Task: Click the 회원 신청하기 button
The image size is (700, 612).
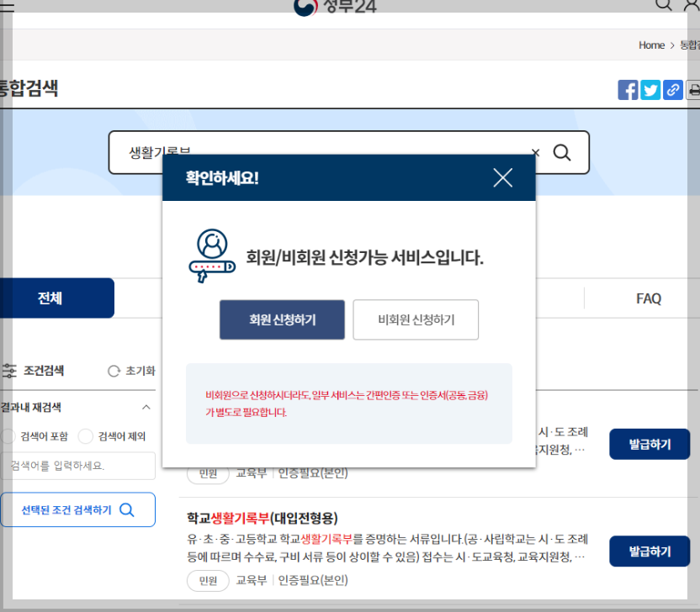Action: [x=282, y=319]
